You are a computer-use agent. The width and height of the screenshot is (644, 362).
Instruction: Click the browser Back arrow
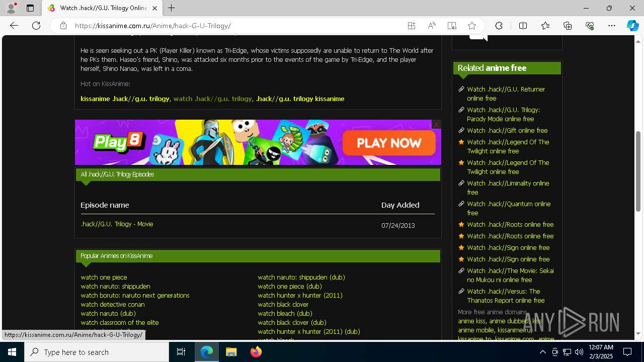(x=14, y=26)
